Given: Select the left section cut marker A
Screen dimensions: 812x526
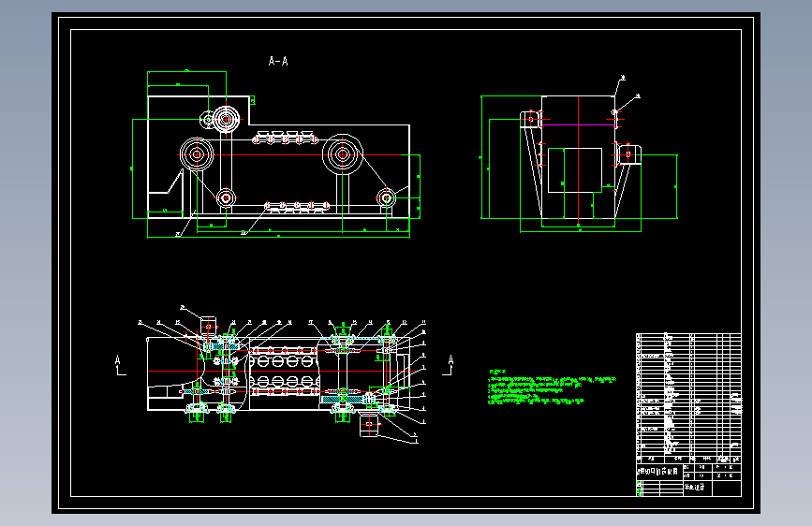Looking at the screenshot, I should [120, 364].
